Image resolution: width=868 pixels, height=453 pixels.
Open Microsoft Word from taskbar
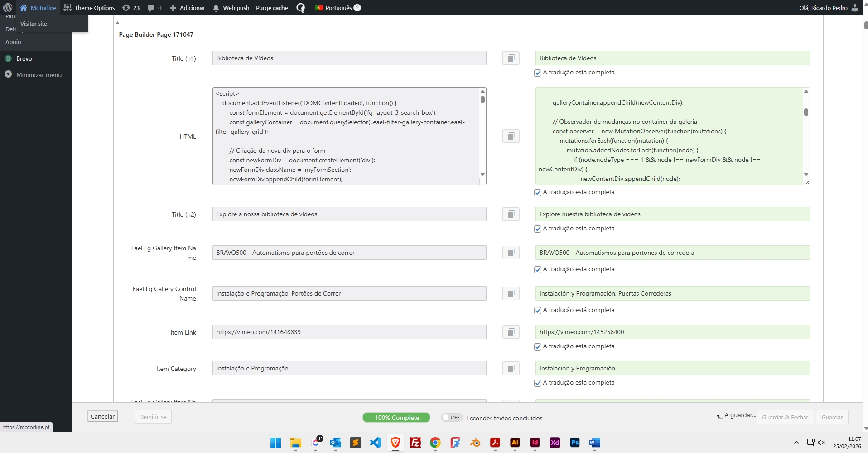pos(595,443)
